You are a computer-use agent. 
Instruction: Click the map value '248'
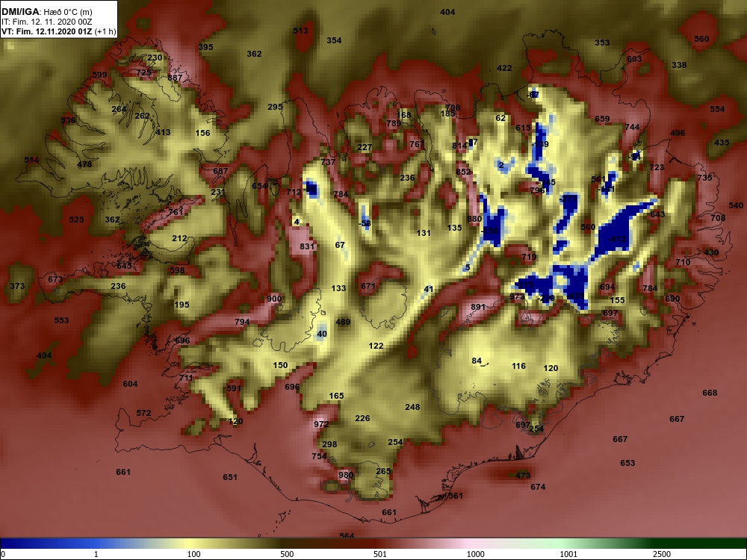412,407
